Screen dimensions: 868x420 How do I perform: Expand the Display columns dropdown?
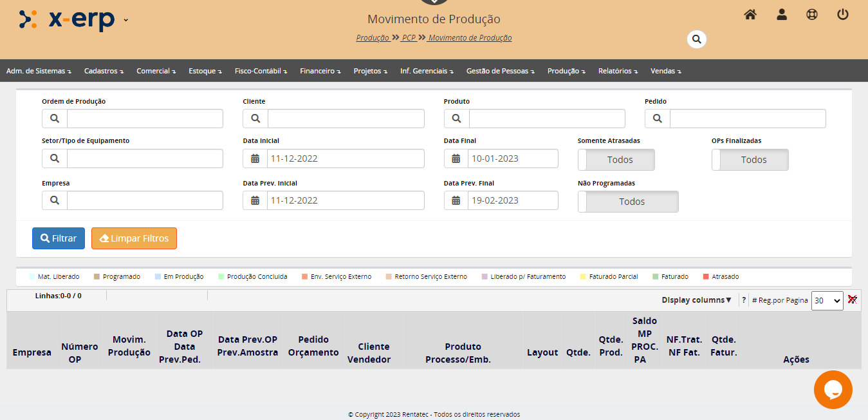(696, 300)
